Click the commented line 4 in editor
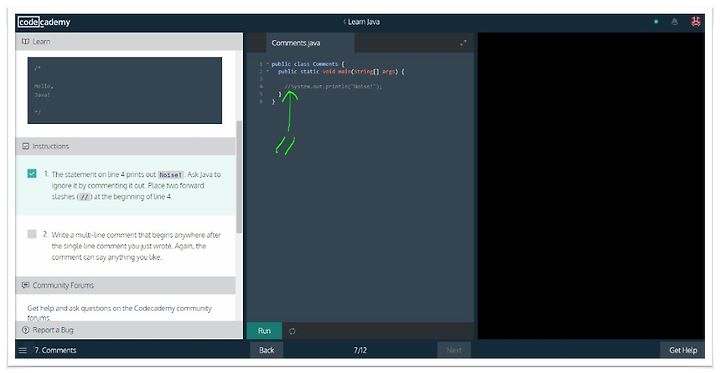This screenshot has width=720, height=373. click(x=333, y=86)
